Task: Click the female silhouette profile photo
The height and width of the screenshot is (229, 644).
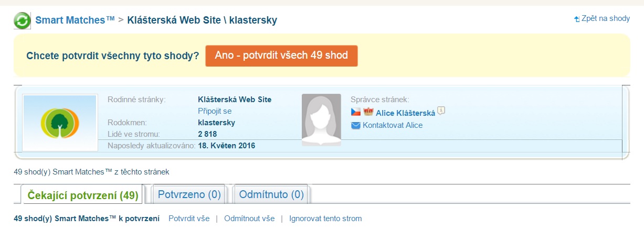Action: pos(321,120)
